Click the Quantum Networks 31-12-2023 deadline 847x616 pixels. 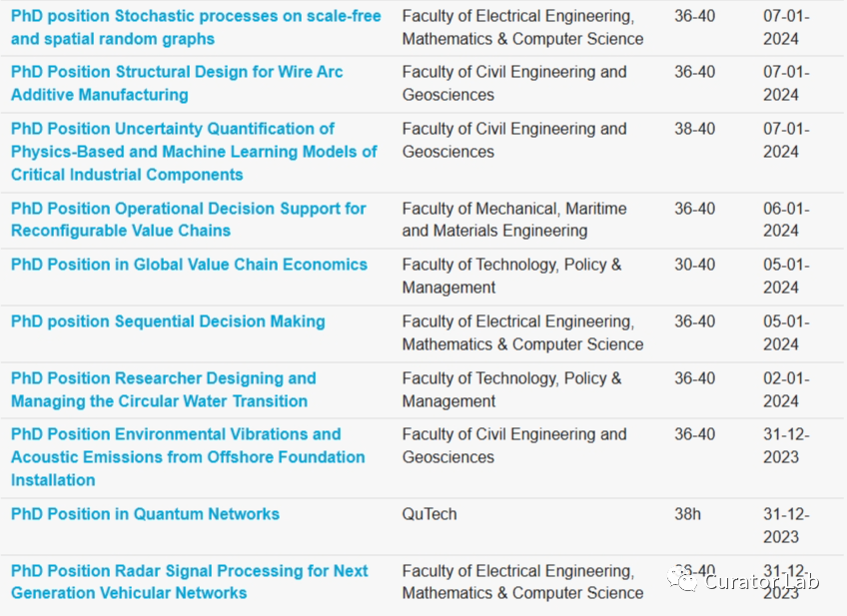point(786,525)
